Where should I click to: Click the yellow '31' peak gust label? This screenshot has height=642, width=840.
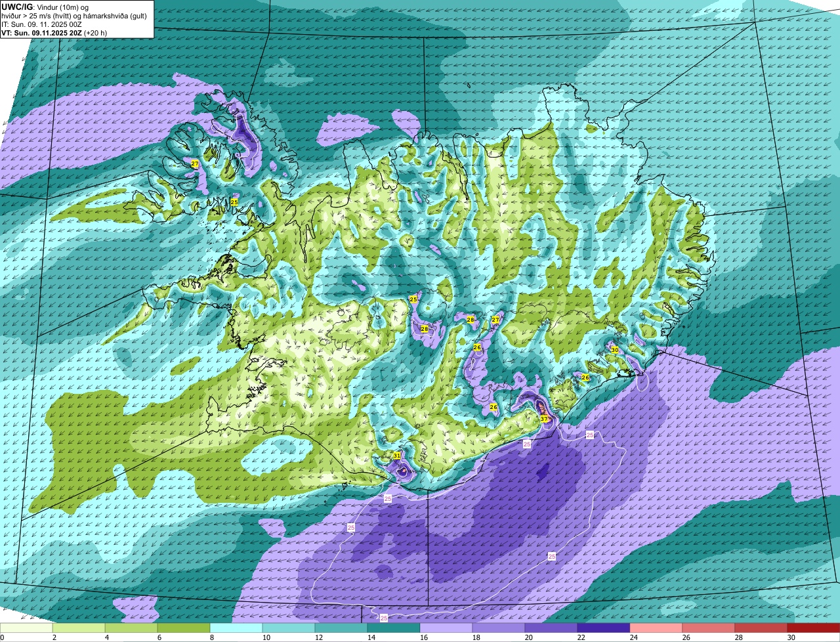tap(397, 455)
